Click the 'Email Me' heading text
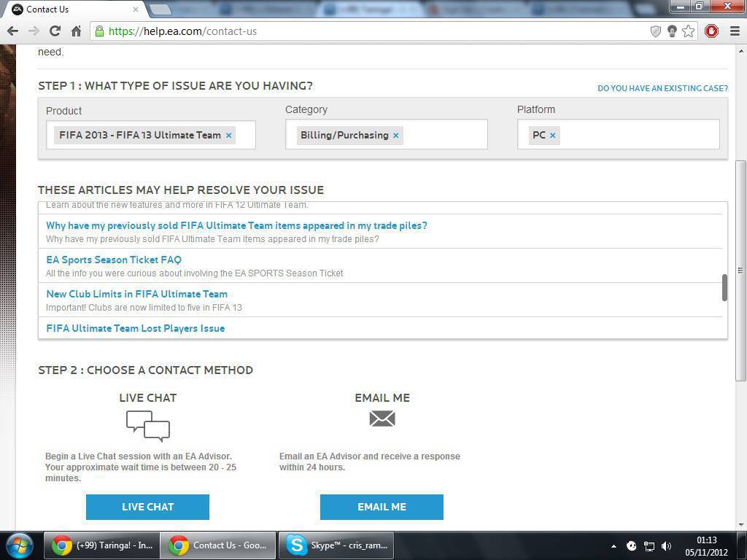 click(382, 398)
